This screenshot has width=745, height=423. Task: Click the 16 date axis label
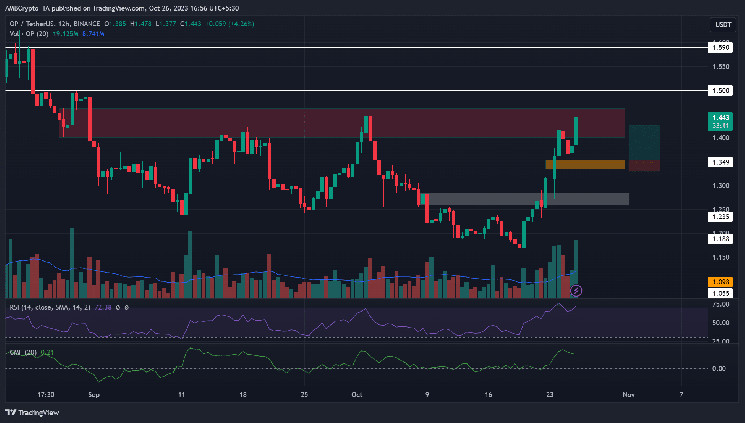click(x=488, y=394)
